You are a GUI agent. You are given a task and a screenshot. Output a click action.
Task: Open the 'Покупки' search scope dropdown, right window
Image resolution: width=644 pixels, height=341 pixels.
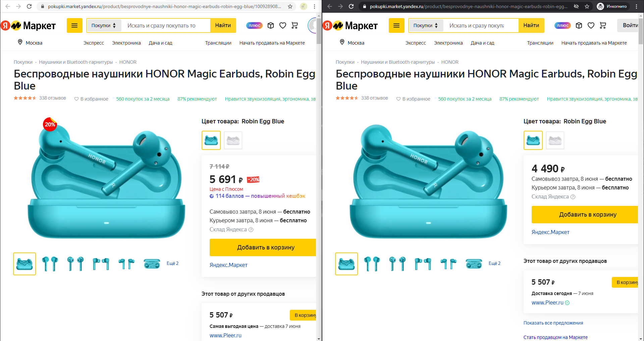(x=426, y=25)
